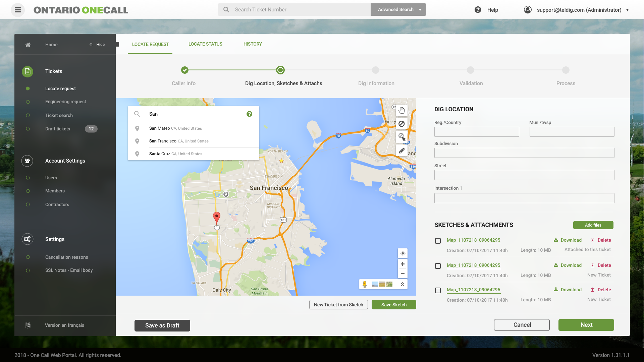Image resolution: width=644 pixels, height=362 pixels.
Task: Expand the administrator account dropdown arrow
Action: [x=627, y=10]
